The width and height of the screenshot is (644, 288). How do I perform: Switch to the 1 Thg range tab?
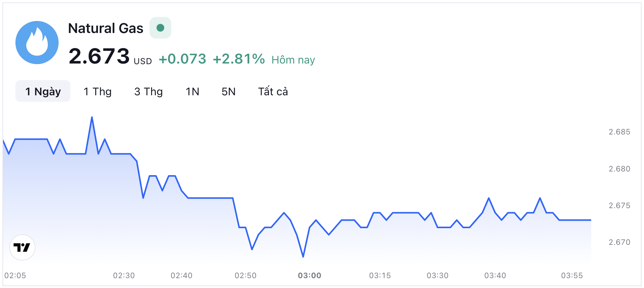[x=97, y=92]
